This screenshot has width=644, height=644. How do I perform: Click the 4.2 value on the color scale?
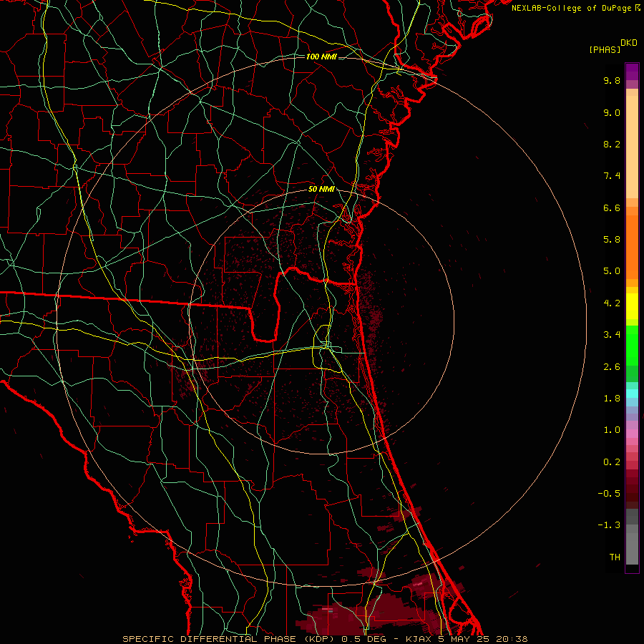tap(612, 303)
